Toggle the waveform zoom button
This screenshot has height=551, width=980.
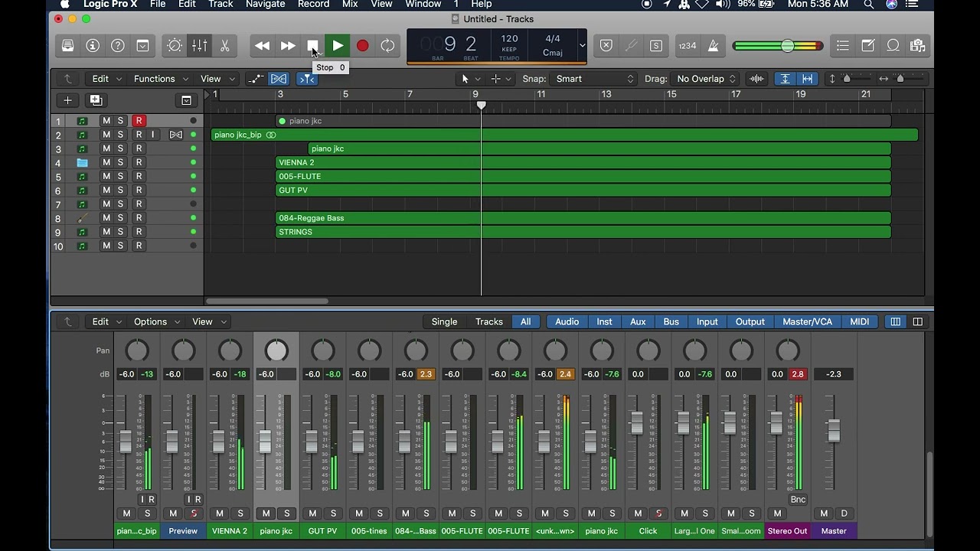pos(757,79)
